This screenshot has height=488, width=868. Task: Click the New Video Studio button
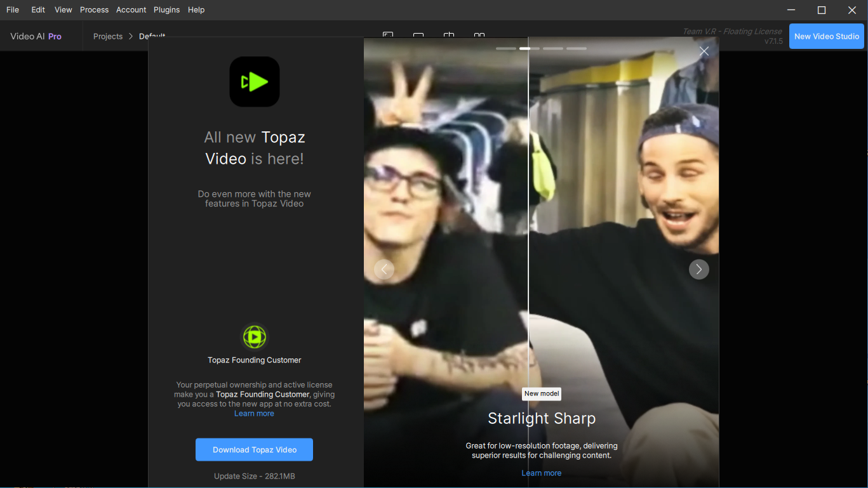tap(826, 36)
